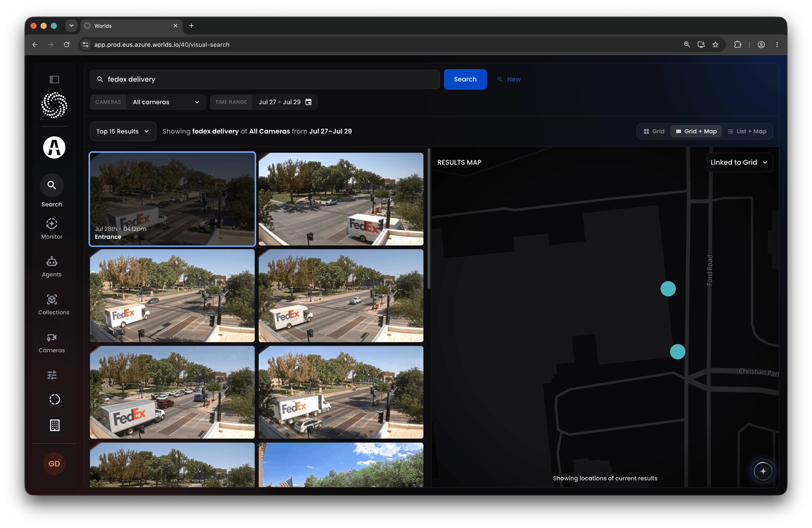The width and height of the screenshot is (812, 528).
Task: Click the browser back arrow
Action: (x=35, y=45)
